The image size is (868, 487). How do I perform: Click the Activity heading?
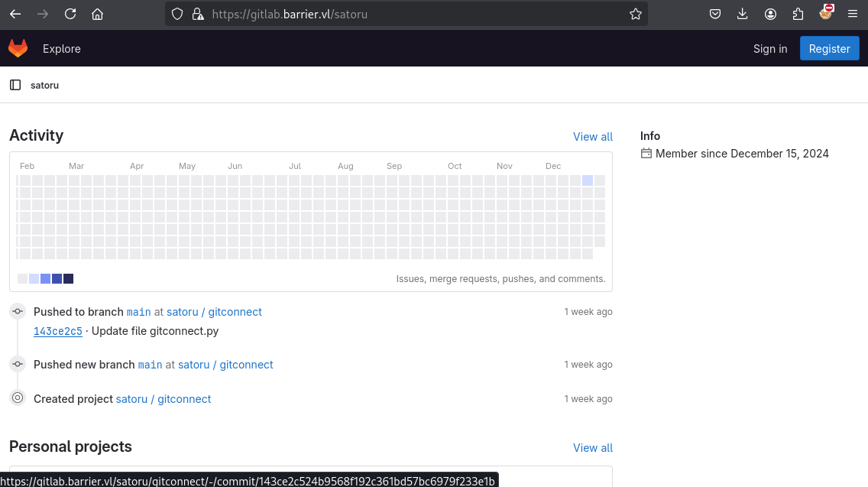(36, 135)
